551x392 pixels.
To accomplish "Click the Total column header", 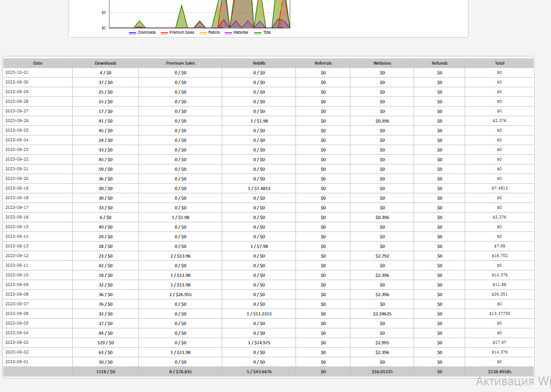I will tap(499, 63).
